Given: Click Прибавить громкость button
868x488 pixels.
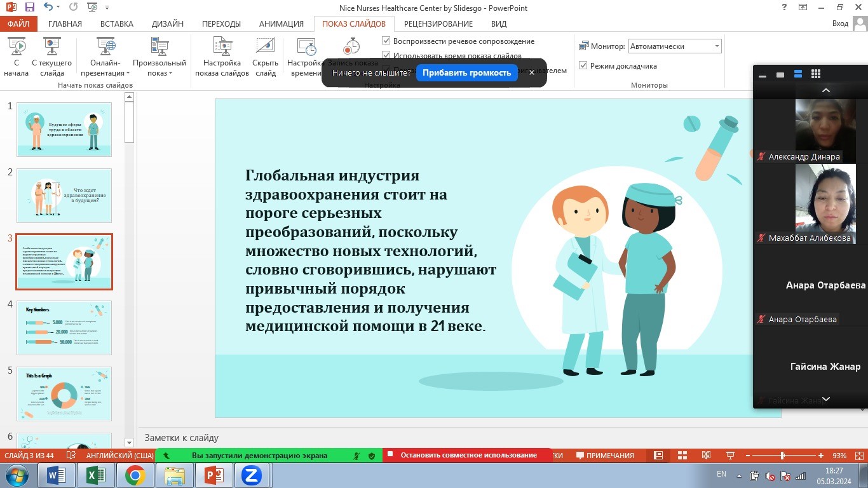Looking at the screenshot, I should [466, 72].
